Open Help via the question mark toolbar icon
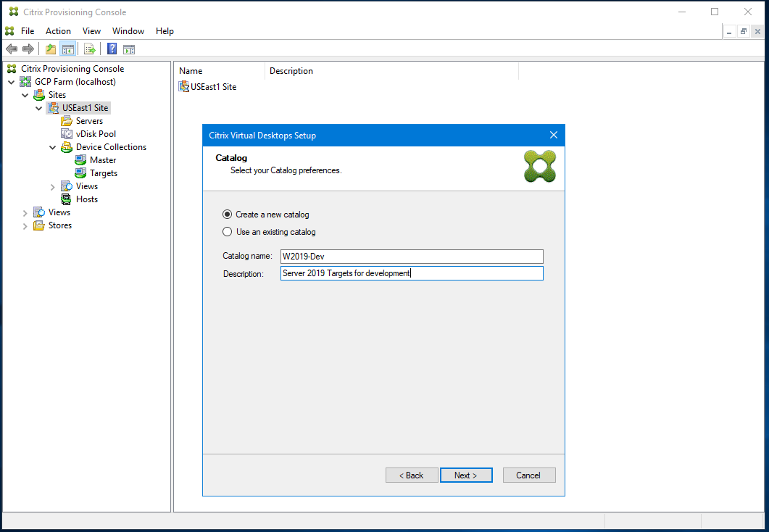The width and height of the screenshot is (769, 532). coord(111,49)
